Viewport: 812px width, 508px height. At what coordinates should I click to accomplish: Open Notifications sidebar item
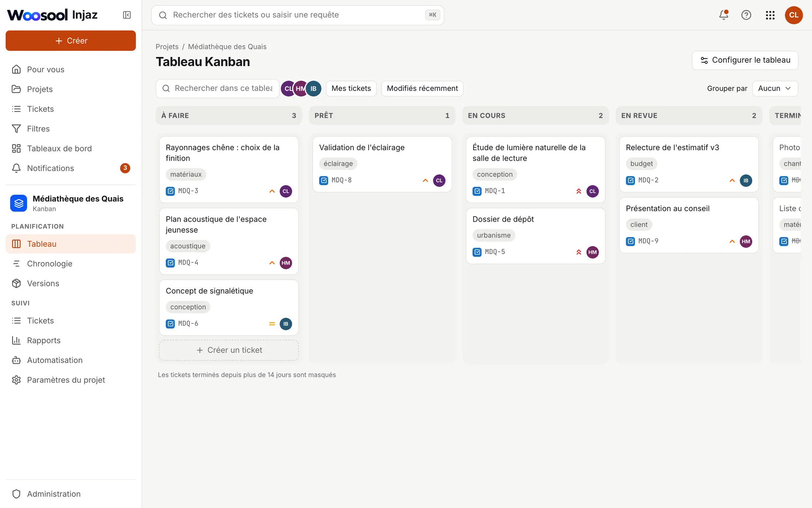[x=71, y=168]
